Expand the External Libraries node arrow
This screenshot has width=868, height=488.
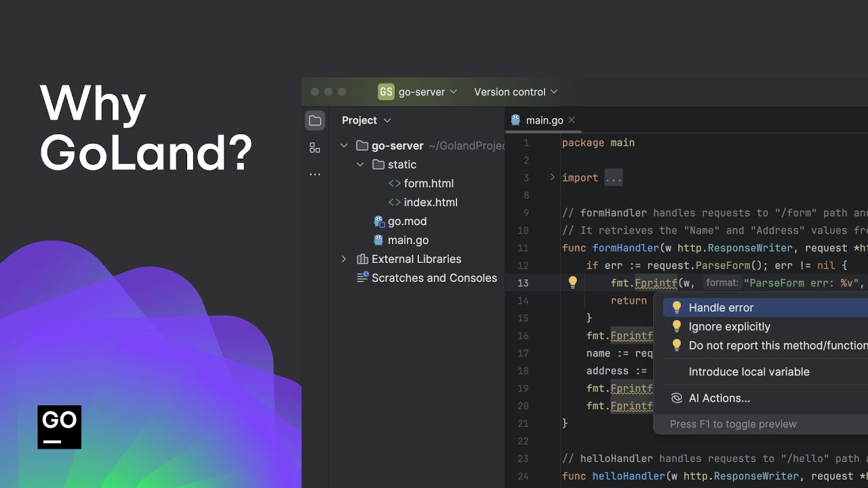tap(344, 259)
